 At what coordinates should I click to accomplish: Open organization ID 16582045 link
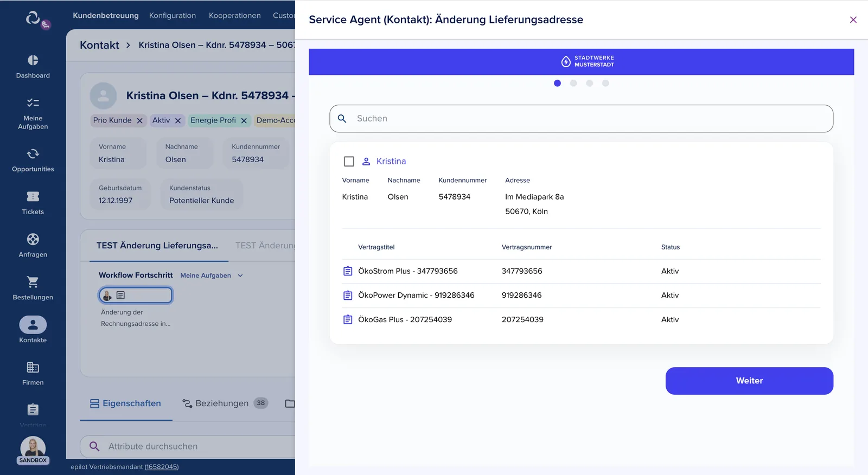click(x=162, y=467)
